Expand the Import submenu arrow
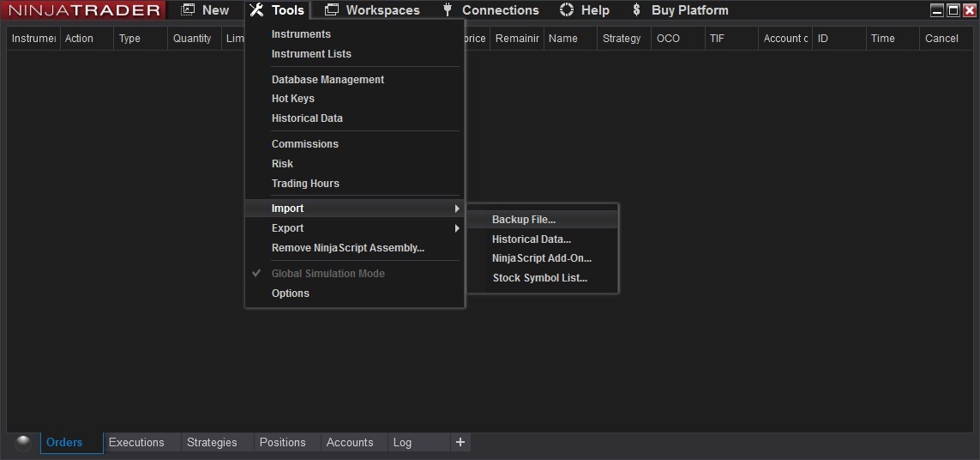Viewport: 980px width, 460px height. click(x=457, y=209)
